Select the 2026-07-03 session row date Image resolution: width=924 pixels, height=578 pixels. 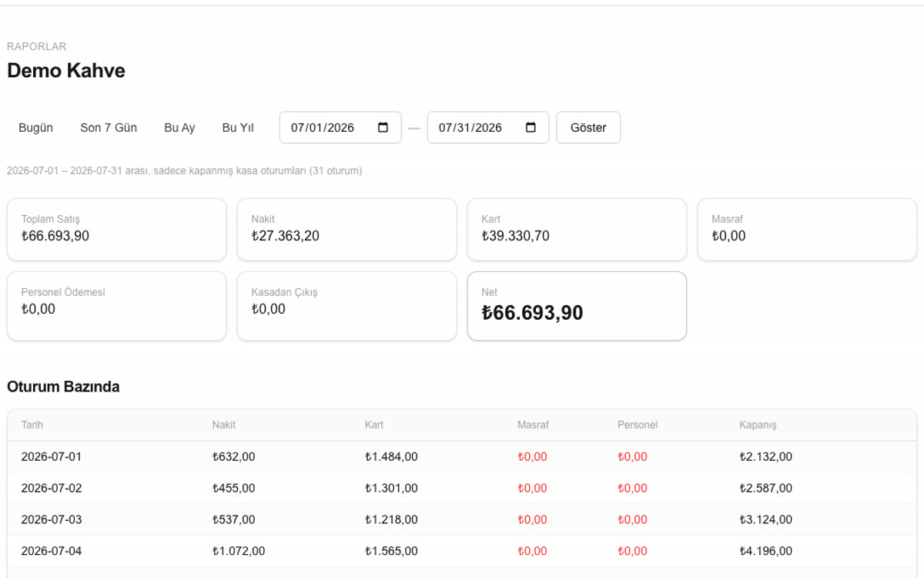[52, 520]
